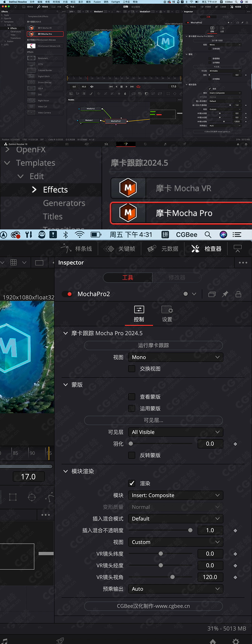Open the enlarged 插入混合模式 Default dropdown

[x=176, y=519]
